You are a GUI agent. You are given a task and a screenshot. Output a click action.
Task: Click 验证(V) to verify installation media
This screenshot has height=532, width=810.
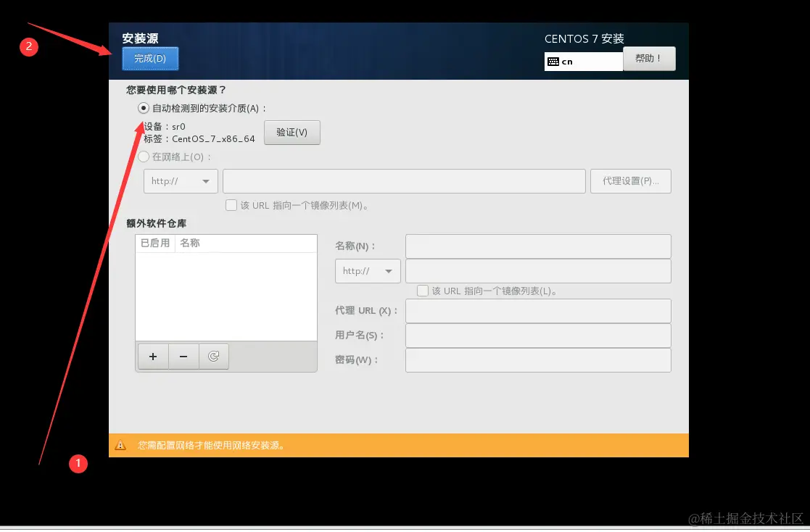(292, 133)
